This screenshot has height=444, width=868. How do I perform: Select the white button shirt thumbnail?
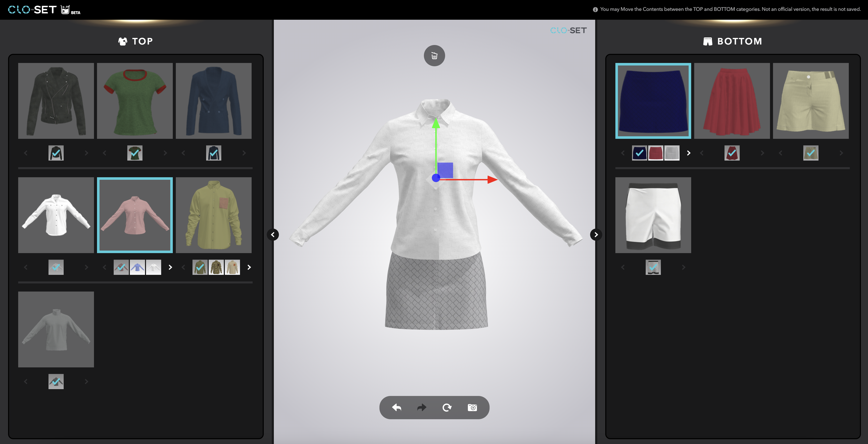coord(56,215)
